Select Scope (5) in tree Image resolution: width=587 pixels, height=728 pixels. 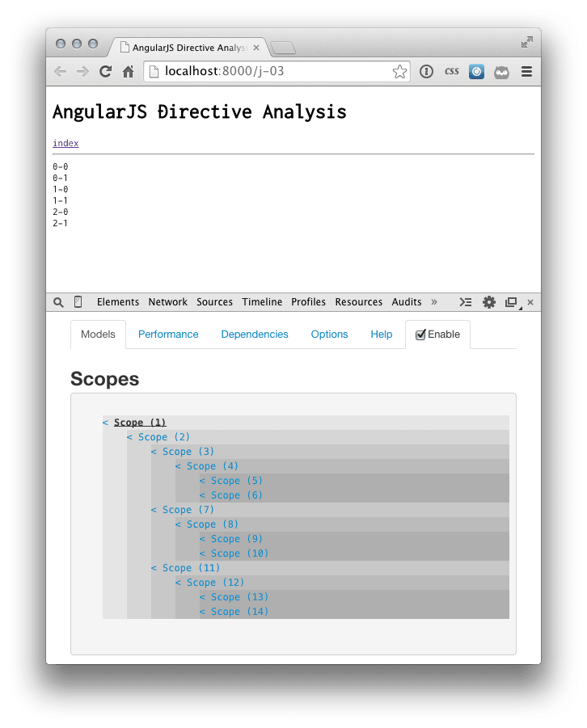point(237,481)
